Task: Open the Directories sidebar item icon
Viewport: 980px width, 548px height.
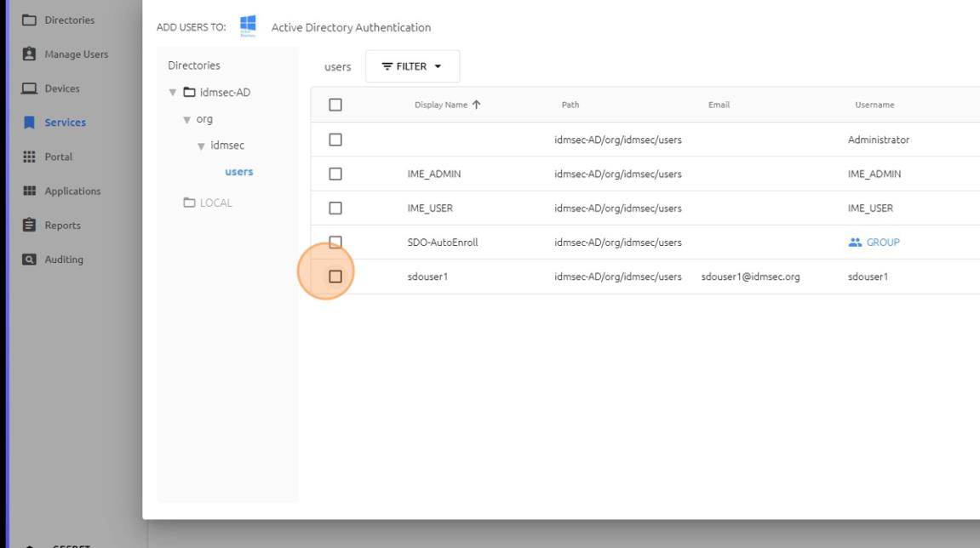Action: click(29, 20)
